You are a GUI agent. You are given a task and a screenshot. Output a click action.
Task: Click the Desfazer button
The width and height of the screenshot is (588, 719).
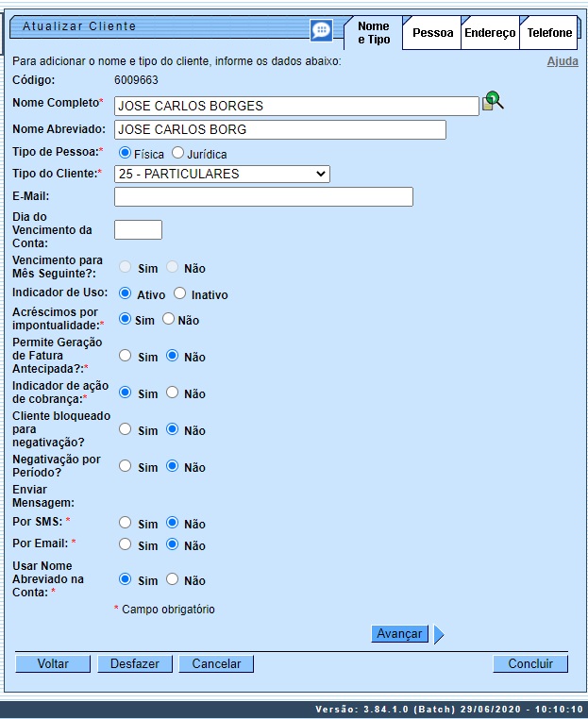click(135, 664)
